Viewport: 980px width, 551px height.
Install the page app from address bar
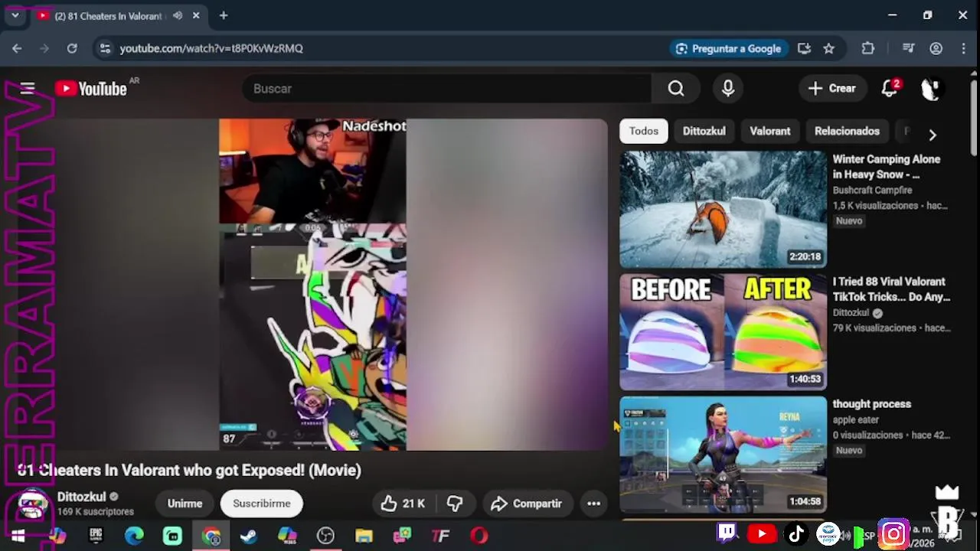click(804, 48)
